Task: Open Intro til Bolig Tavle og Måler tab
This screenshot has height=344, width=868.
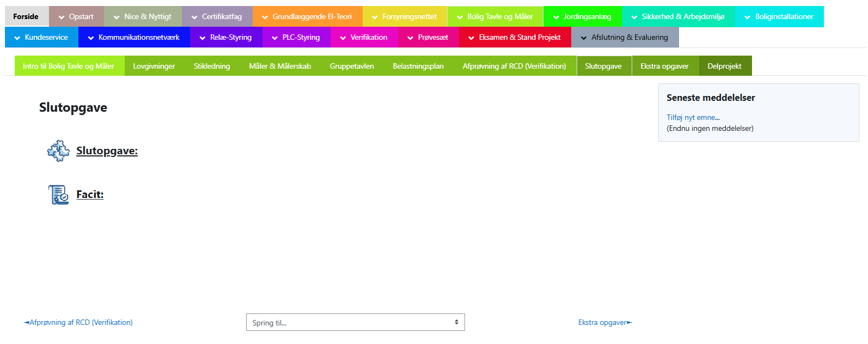Action: pos(69,66)
